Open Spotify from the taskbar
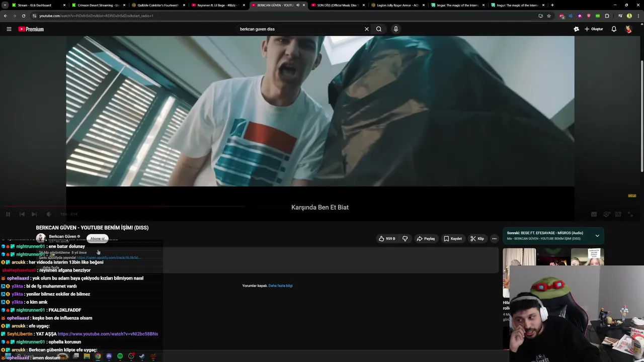The image size is (644, 362). point(120,356)
